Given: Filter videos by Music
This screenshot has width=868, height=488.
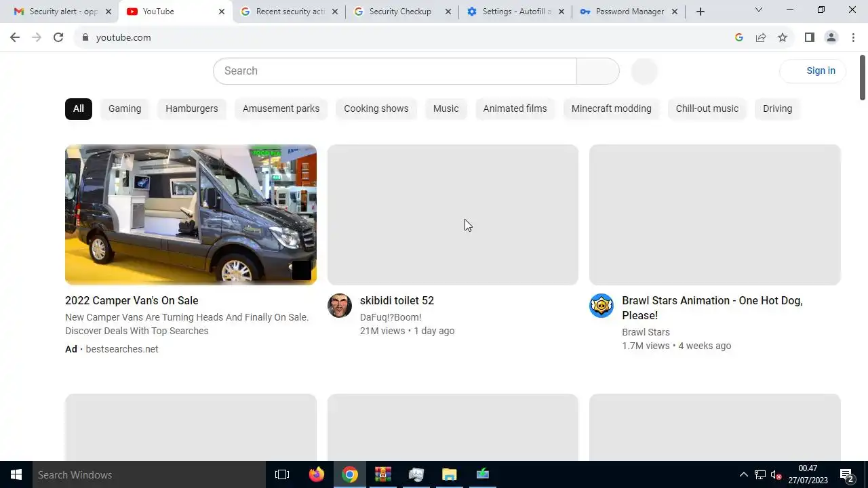Looking at the screenshot, I should pyautogui.click(x=446, y=108).
